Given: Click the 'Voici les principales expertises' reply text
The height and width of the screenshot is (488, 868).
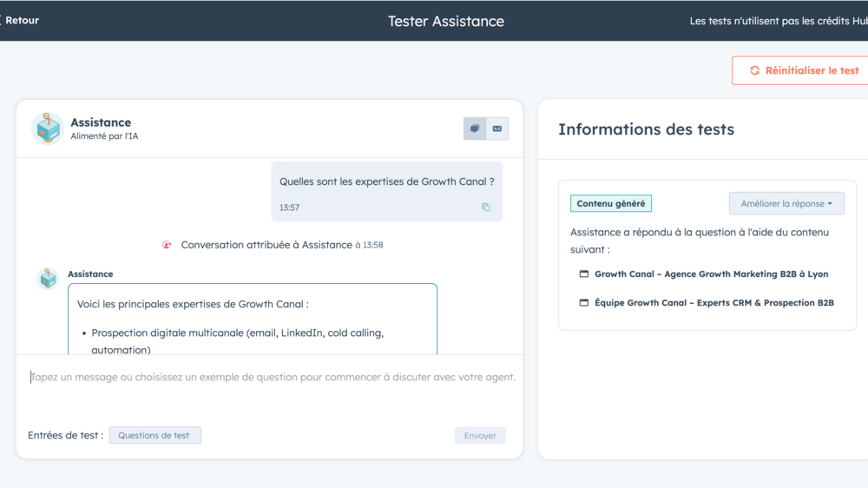Looking at the screenshot, I should click(193, 304).
